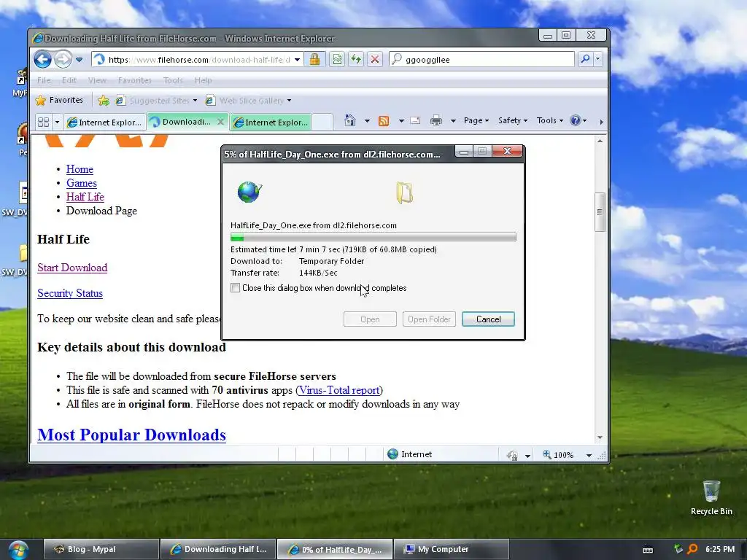This screenshot has height=560, width=747.
Task: Click the Internet zone globe in status bar
Action: click(x=392, y=454)
